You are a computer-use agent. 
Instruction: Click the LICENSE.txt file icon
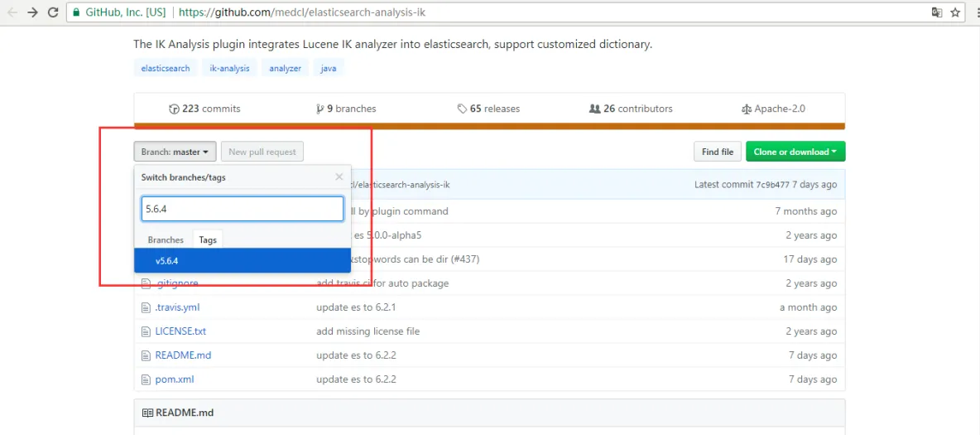pos(146,331)
